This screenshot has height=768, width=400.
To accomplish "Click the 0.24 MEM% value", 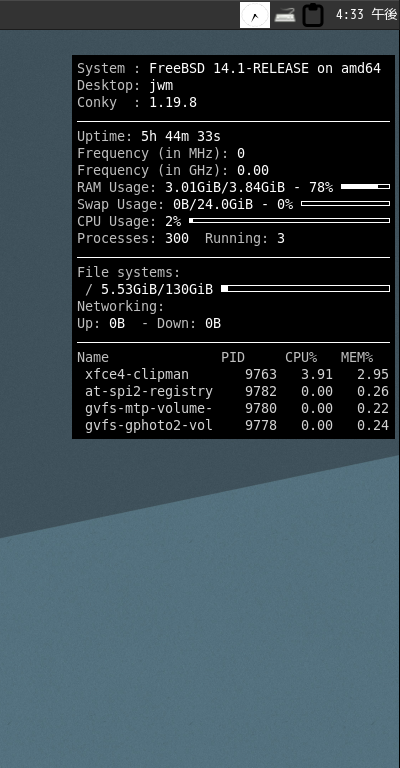I will click(373, 426).
